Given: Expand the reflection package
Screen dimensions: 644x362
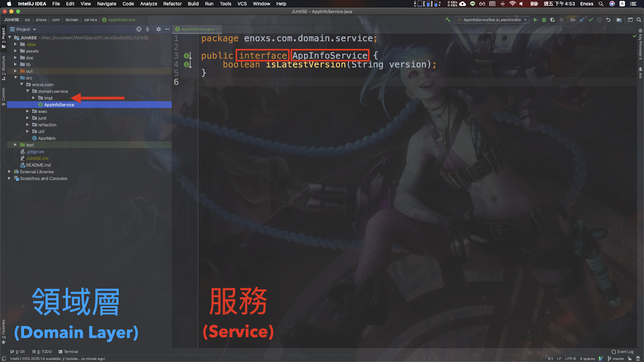Looking at the screenshot, I should pos(28,125).
